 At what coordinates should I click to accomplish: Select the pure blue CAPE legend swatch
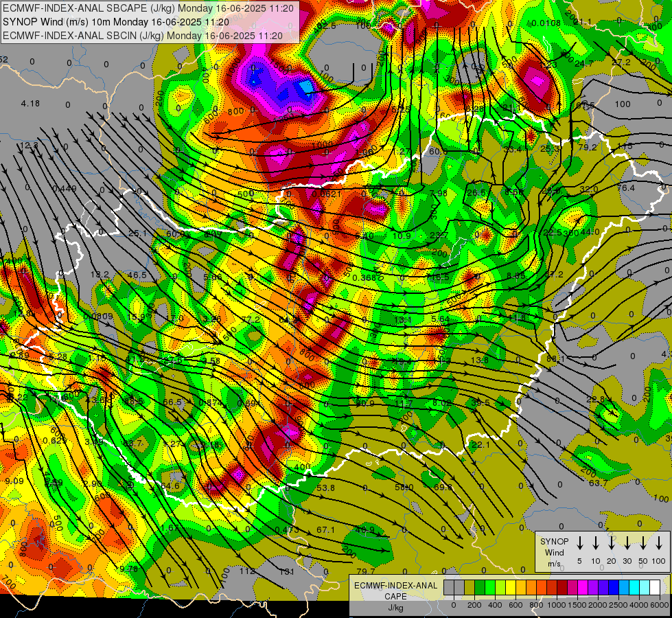pyautogui.click(x=613, y=588)
